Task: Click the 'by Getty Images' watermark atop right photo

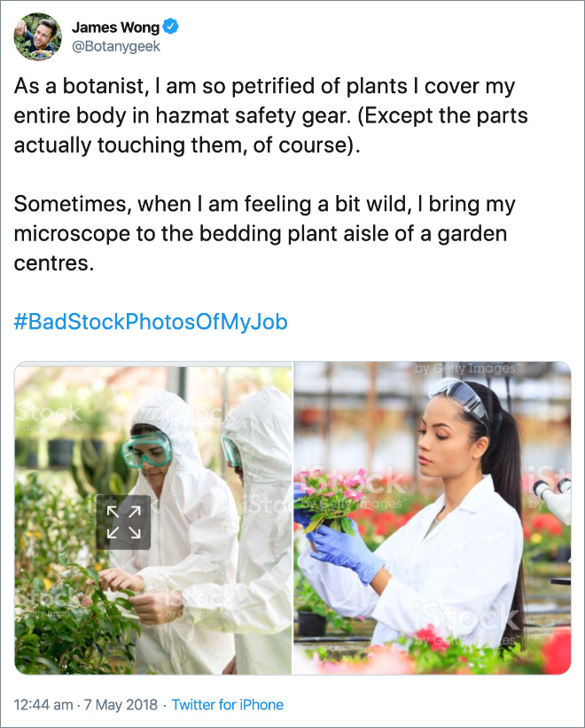Action: [464, 368]
